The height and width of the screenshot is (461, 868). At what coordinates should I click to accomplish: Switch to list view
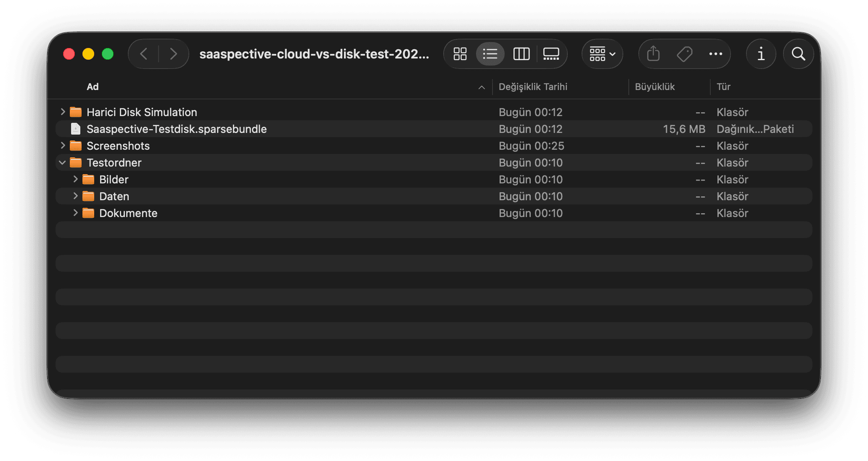[490, 54]
